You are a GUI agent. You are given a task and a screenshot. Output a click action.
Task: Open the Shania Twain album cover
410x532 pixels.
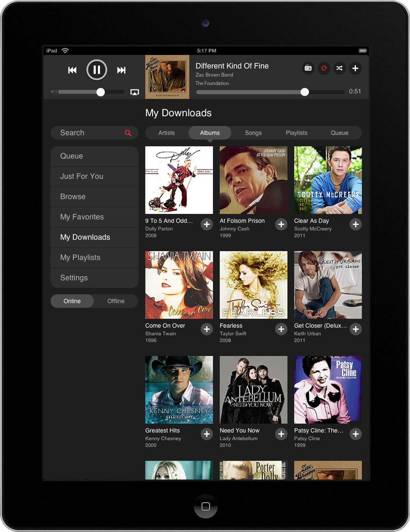coord(179,285)
